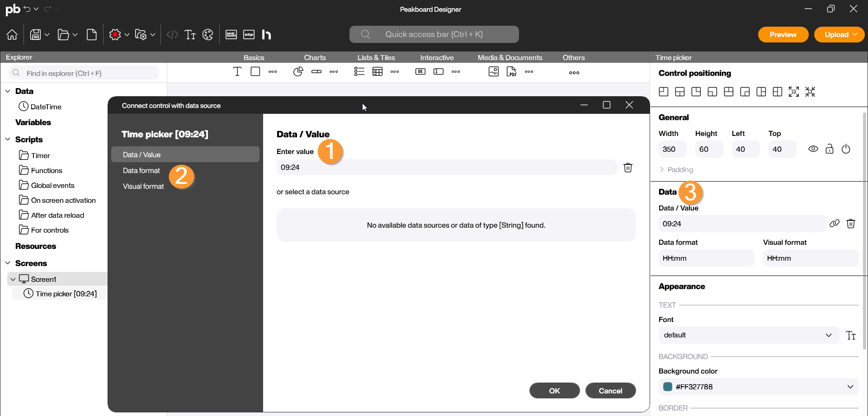Switch to Data format in dialog sidebar
Image resolution: width=868 pixels, height=416 pixels.
[x=142, y=171]
